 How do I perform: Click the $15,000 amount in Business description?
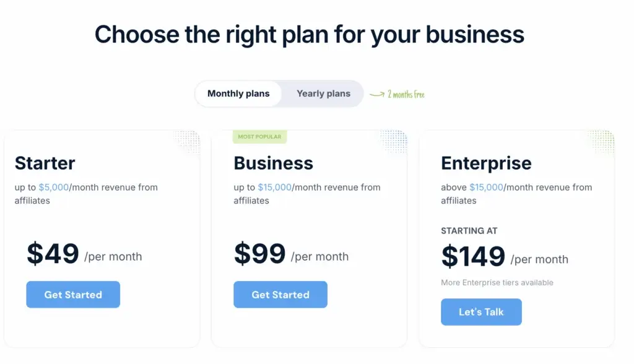pyautogui.click(x=274, y=187)
